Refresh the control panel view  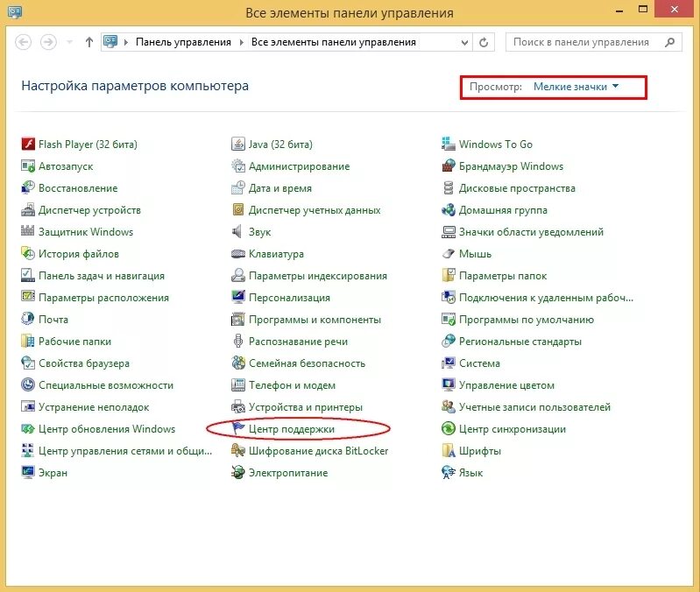(x=484, y=42)
